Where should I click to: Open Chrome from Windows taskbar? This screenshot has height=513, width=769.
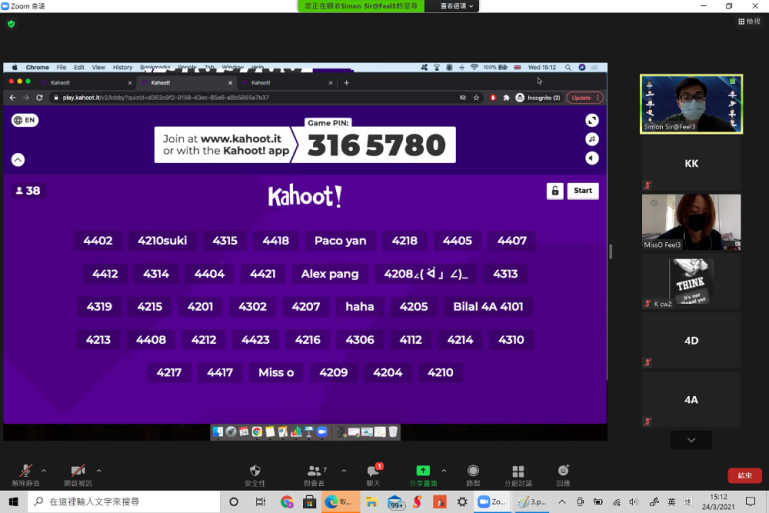click(286, 502)
